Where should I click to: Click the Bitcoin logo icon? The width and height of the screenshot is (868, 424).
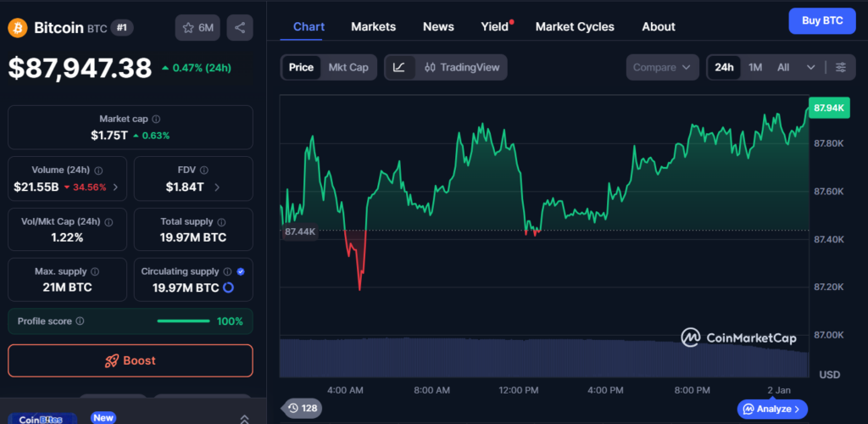[17, 28]
